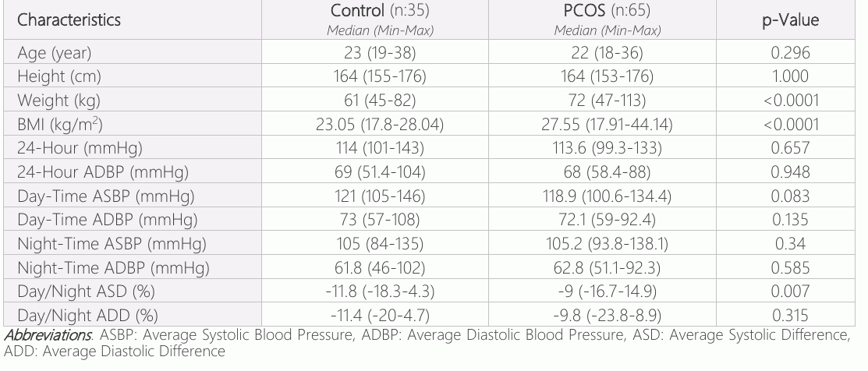Viewport: 868px width, 371px height.
Task: Click the Night-Time ADBP (mmHg) label
Action: coord(114,268)
